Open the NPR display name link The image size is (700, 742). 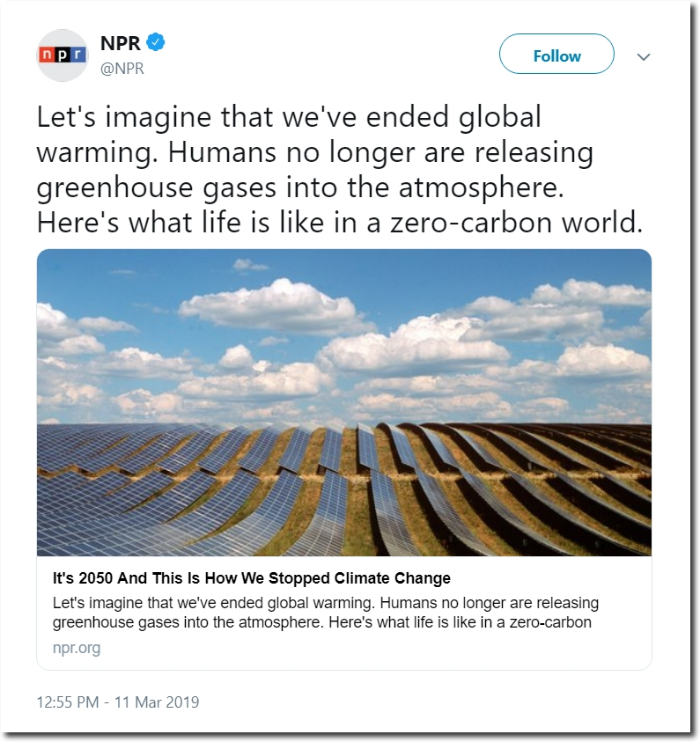(121, 43)
